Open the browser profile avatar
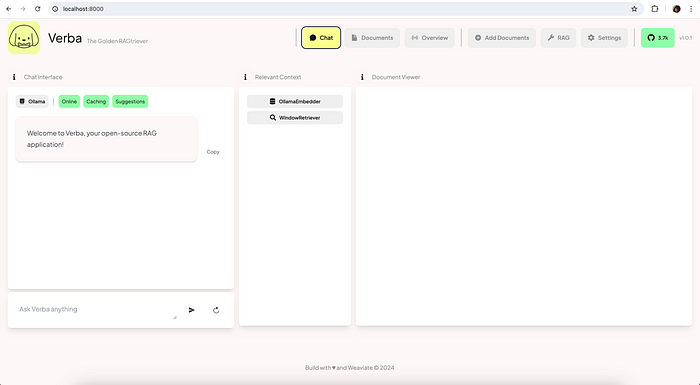700x385 pixels. pyautogui.click(x=676, y=9)
